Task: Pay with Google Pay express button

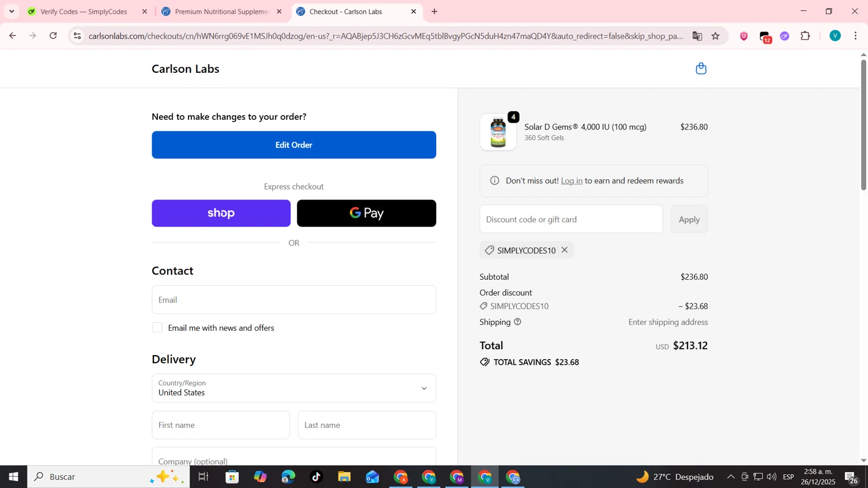Action: [x=366, y=213]
